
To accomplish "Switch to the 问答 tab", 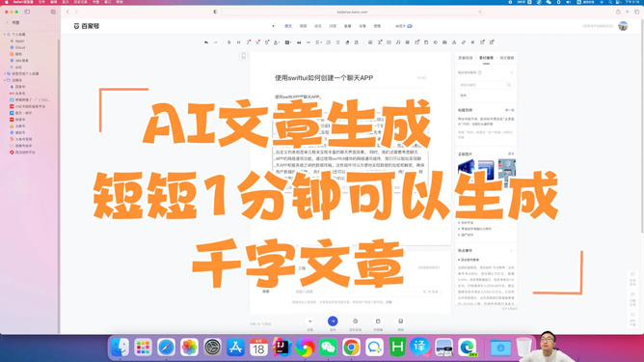I will (x=333, y=26).
